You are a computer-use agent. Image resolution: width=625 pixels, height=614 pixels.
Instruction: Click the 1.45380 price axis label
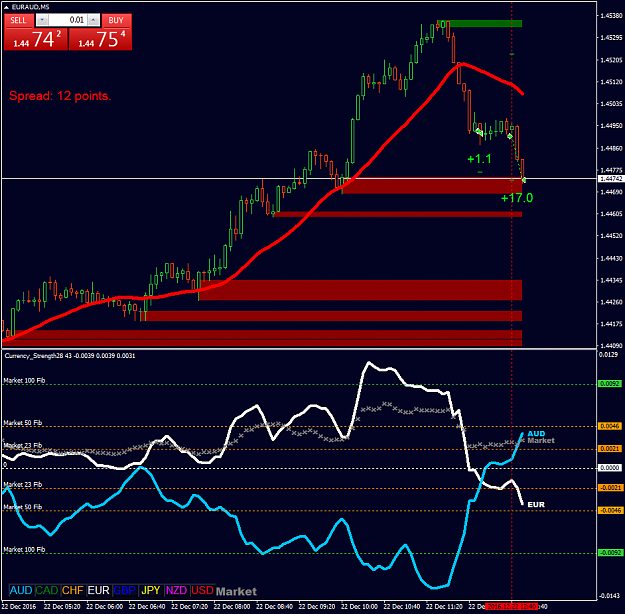tap(611, 16)
